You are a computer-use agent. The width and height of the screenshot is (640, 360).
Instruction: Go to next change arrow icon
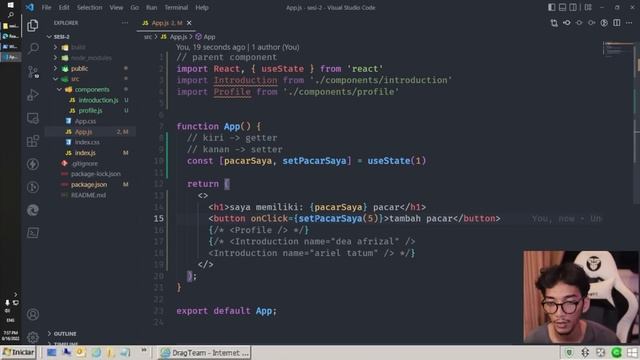coord(591,23)
